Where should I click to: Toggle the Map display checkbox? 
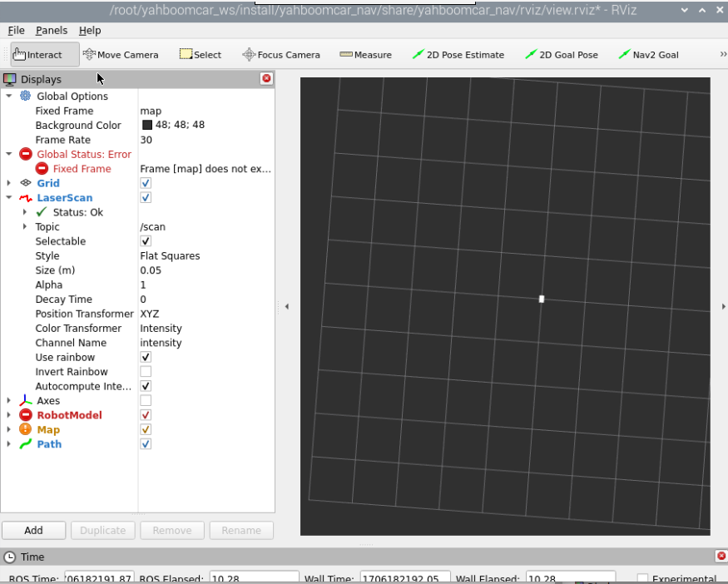point(146,429)
